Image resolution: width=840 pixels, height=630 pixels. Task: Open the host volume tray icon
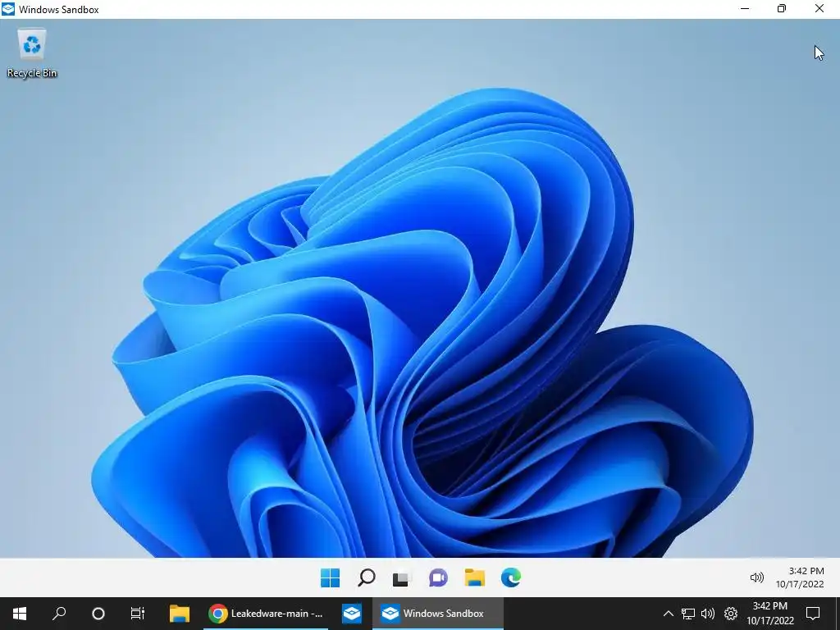pyautogui.click(x=708, y=614)
